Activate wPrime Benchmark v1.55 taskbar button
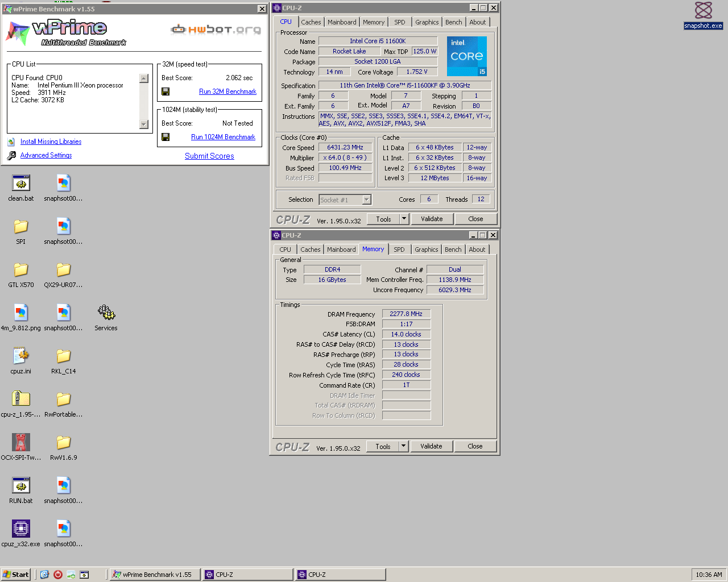728x582 pixels. (x=155, y=575)
